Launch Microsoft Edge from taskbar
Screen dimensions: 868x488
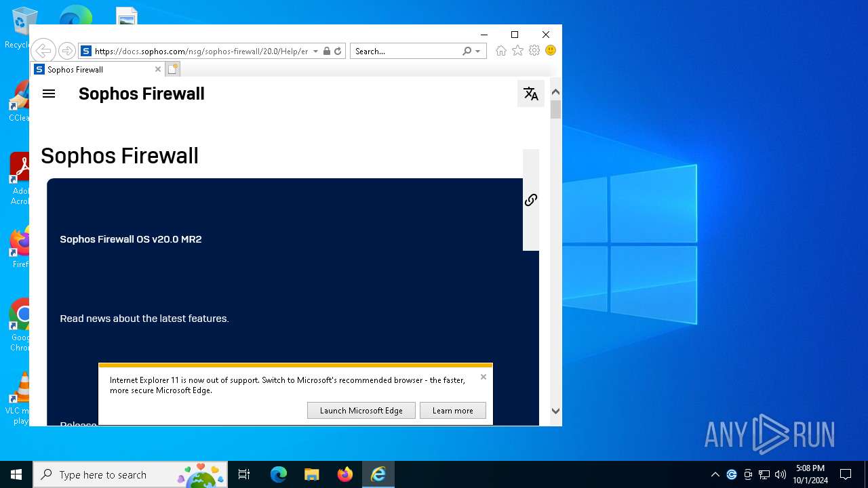point(279,474)
